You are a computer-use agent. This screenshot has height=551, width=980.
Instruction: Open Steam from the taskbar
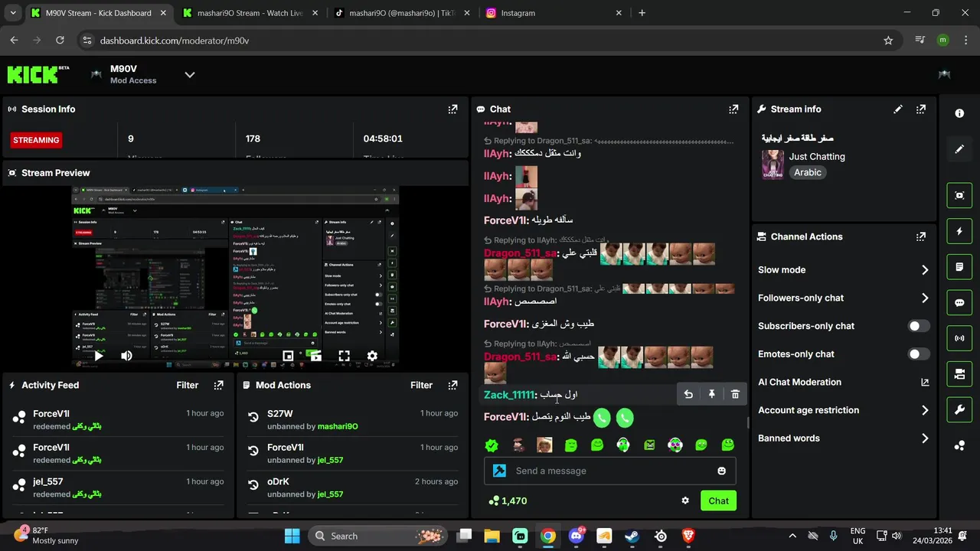[632, 536]
